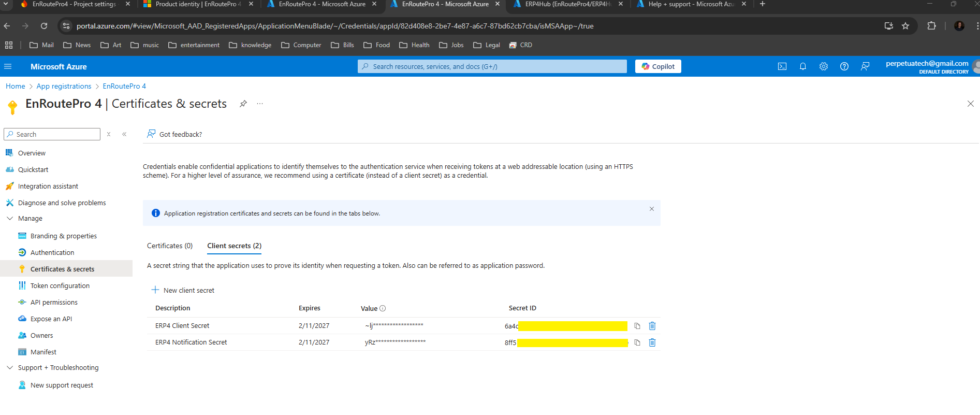The image size is (980, 415).
Task: Install app icon in address bar
Action: (x=889, y=26)
